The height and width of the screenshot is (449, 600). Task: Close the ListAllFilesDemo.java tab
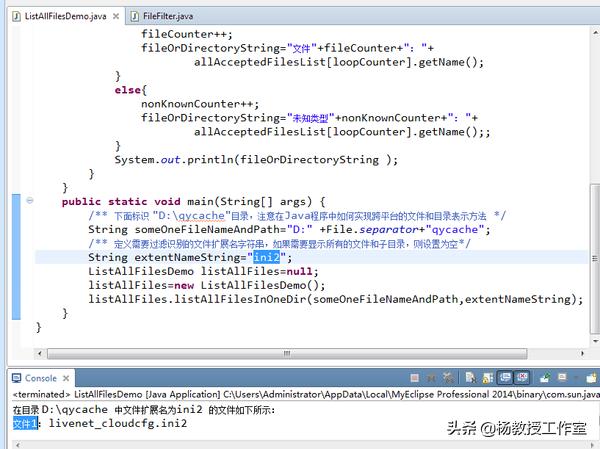click(x=116, y=16)
